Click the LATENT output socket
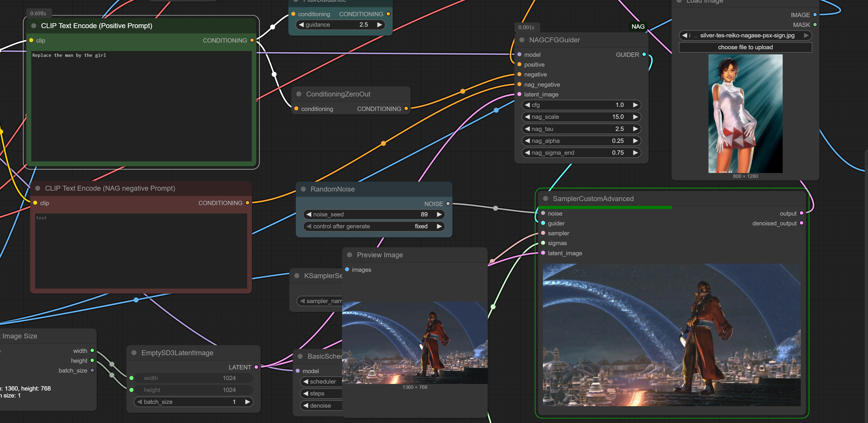Image resolution: width=868 pixels, height=423 pixels. [256, 367]
